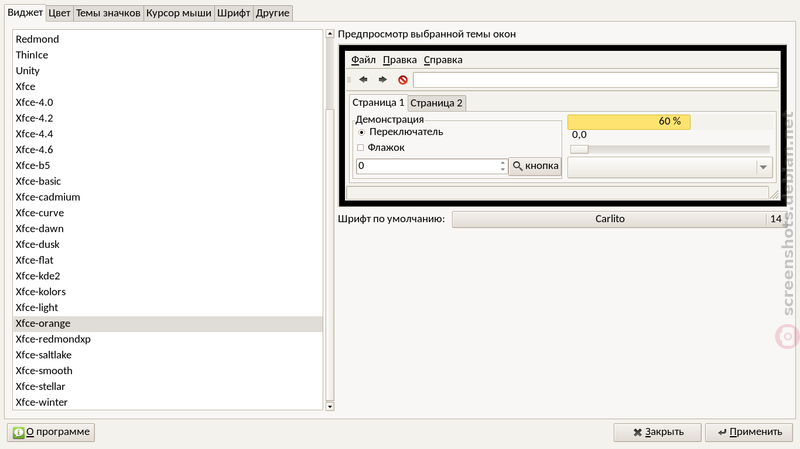Click the preview toolbar text entry field
This screenshot has width=800, height=449.
595,80
